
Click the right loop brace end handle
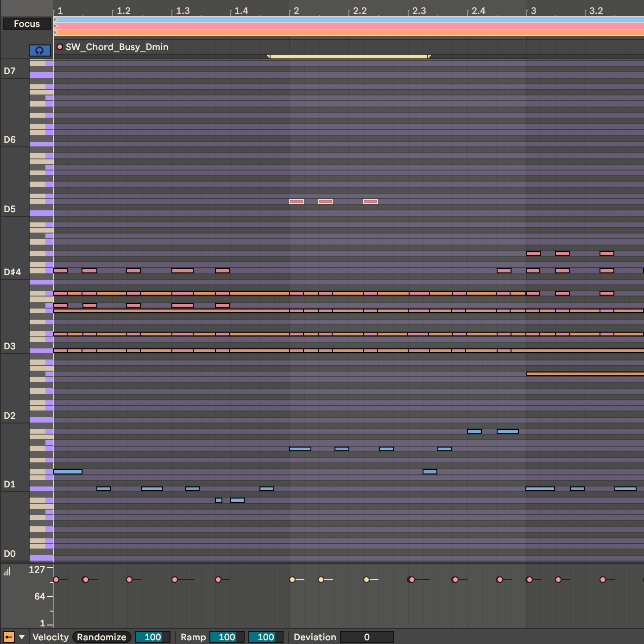pos(429,57)
